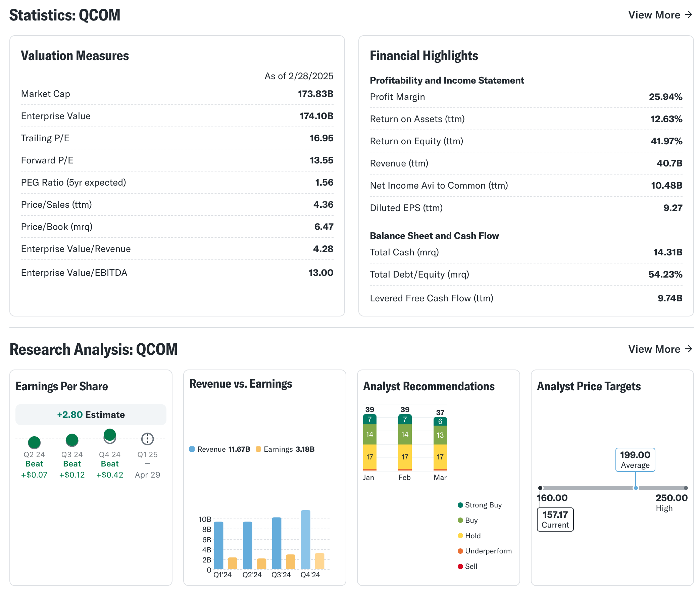Click the Q2 24 earnings beat dot
The height and width of the screenshot is (590, 700).
34,442
